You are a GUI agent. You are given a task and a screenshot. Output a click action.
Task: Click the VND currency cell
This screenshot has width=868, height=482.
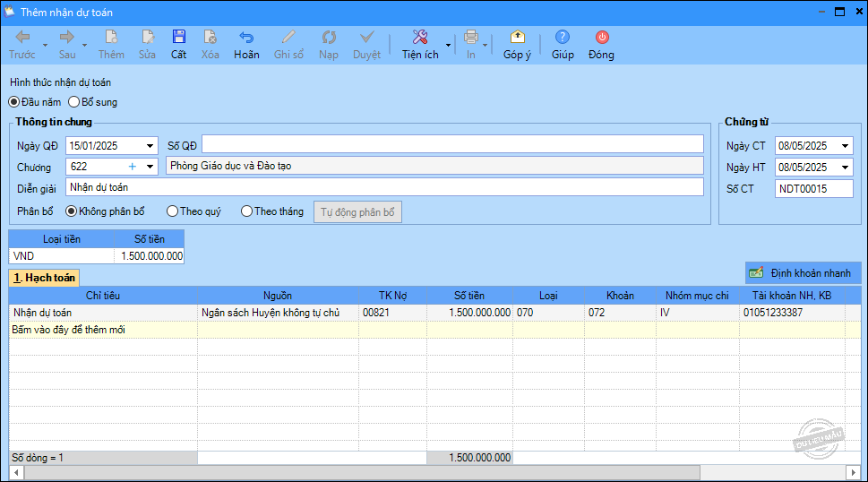click(62, 256)
